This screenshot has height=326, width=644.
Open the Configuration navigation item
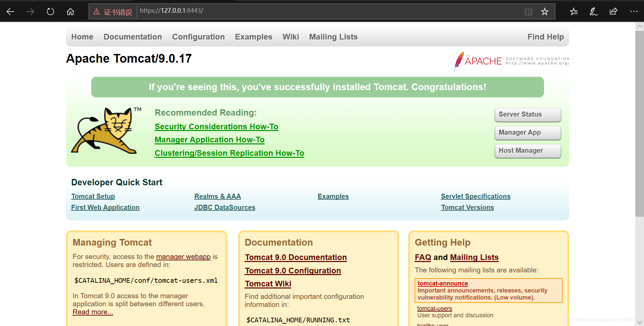[199, 37]
